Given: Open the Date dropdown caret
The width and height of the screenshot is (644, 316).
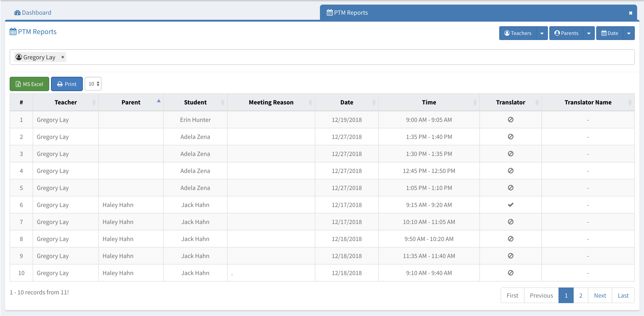Looking at the screenshot, I should [x=629, y=33].
